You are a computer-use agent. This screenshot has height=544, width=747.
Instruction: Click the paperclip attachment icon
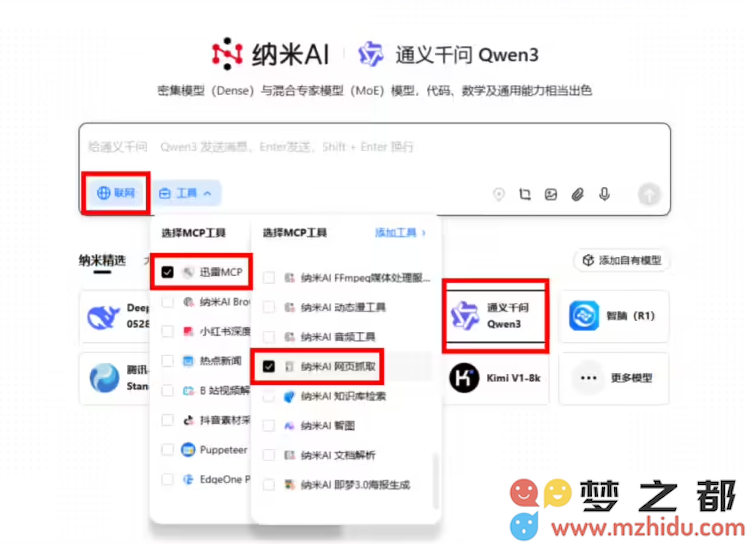click(x=577, y=194)
